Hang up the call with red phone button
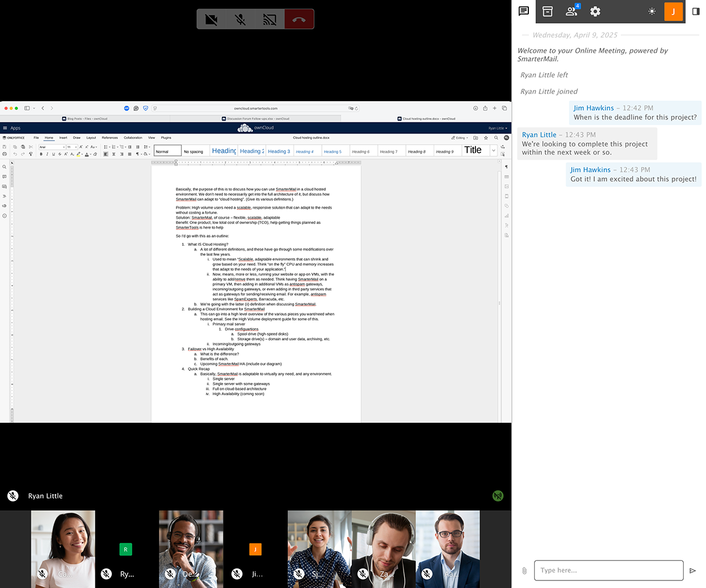The image size is (706, 588). (x=299, y=19)
